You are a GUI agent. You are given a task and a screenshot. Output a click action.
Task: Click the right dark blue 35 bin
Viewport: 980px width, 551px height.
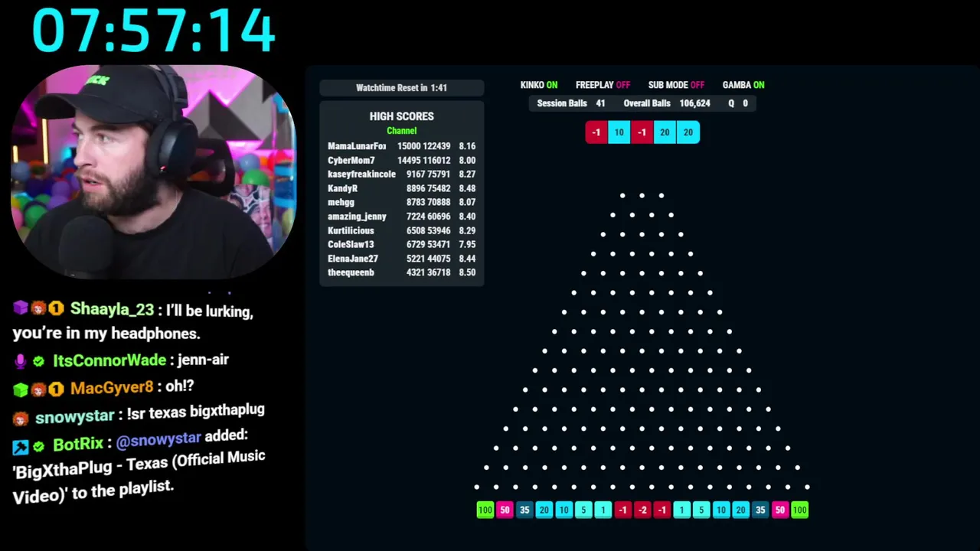(x=760, y=510)
